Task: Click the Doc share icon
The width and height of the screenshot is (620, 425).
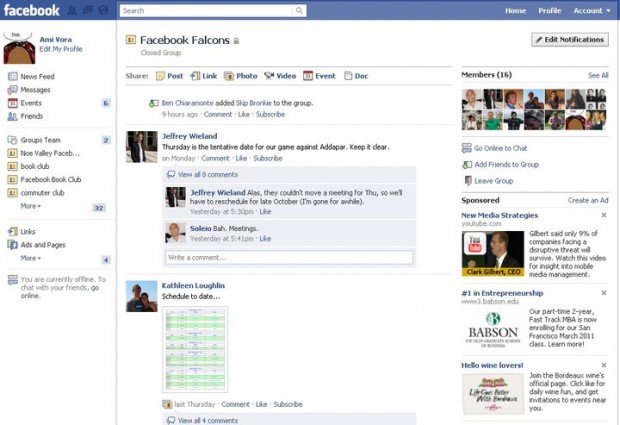Action: point(348,76)
